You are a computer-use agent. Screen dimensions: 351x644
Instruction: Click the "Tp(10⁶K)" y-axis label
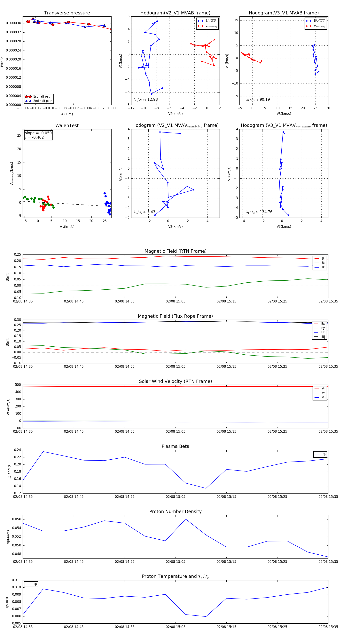click(x=7, y=602)
